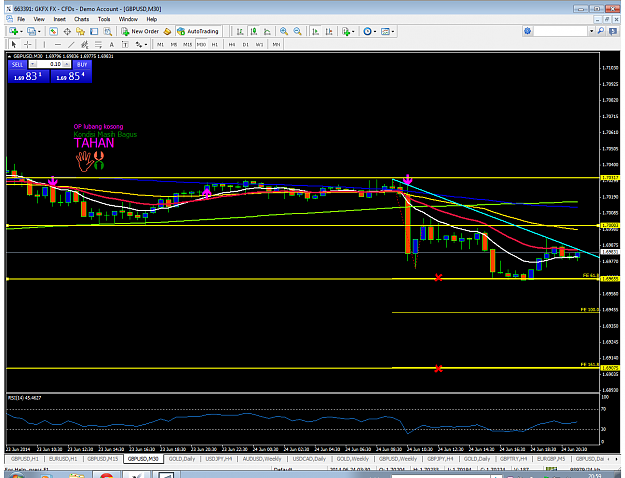Open the blue gear community icon
Image resolution: width=625 pixels, height=478 pixels.
[x=527, y=31]
